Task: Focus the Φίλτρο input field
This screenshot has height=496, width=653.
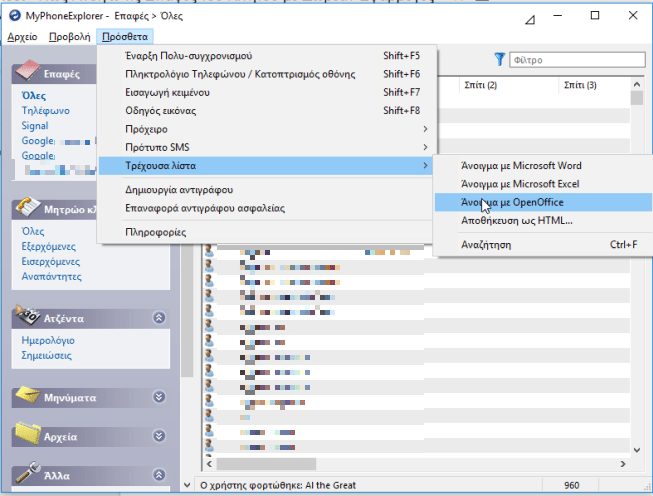Action: coord(577,60)
